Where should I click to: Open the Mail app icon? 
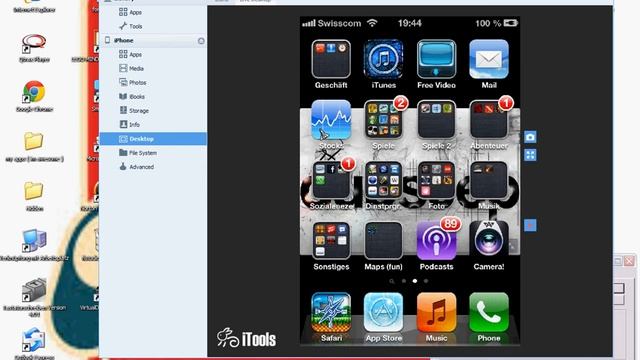pyautogui.click(x=489, y=59)
